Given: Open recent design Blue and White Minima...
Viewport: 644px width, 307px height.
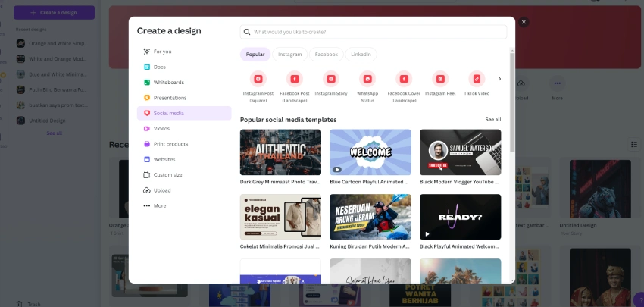Looking at the screenshot, I should (x=52, y=74).
